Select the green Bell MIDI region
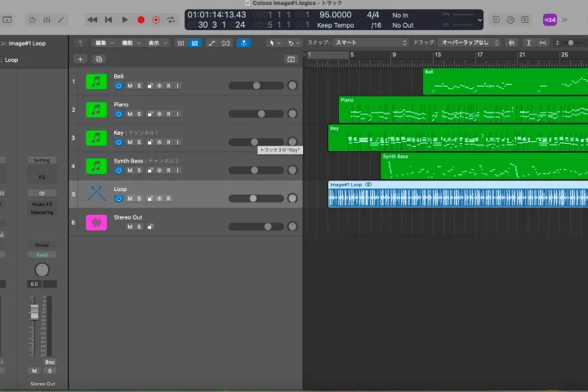 (506, 82)
